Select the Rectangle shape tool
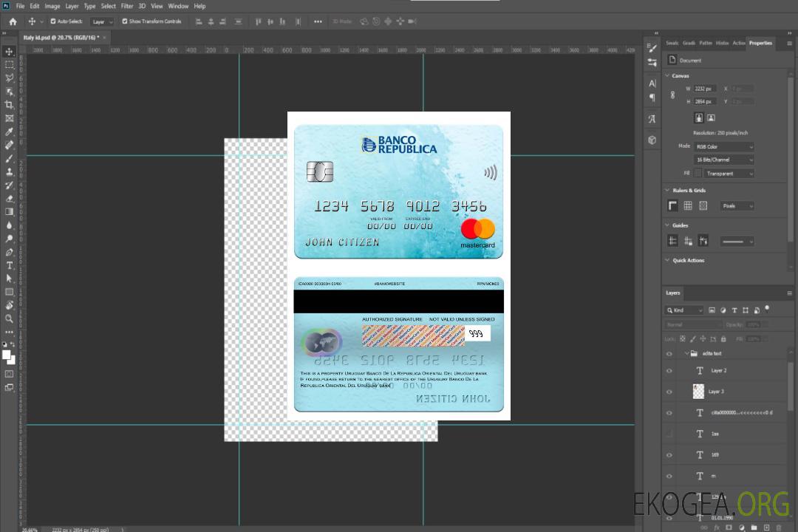This screenshot has width=798, height=532. pyautogui.click(x=9, y=292)
